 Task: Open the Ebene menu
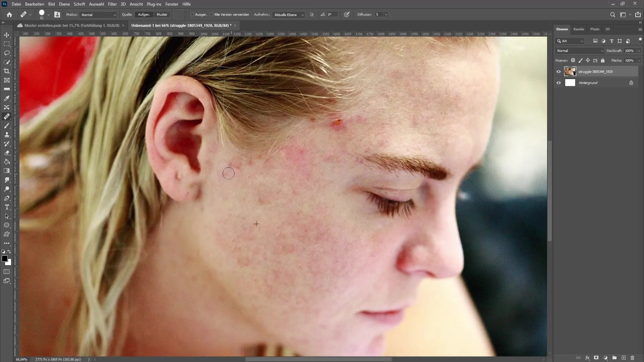pos(63,4)
